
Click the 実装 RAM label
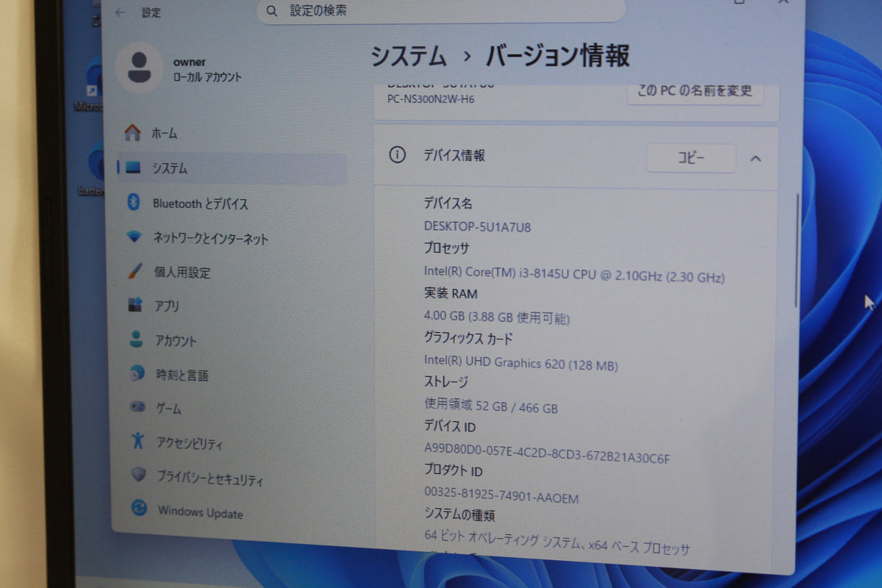click(451, 293)
